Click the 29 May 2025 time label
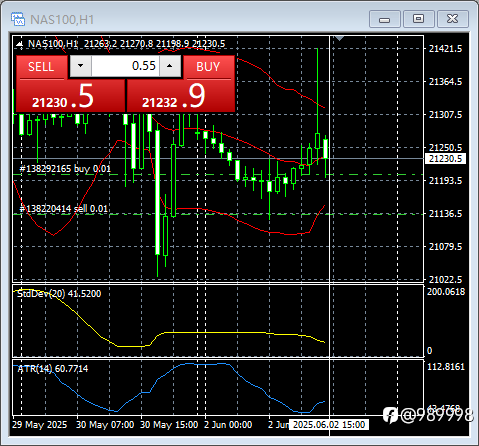 pos(40,425)
